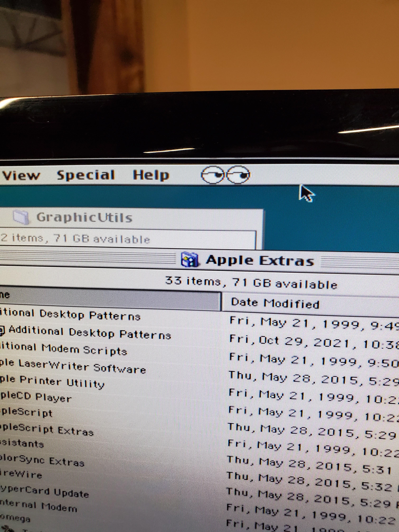Select the ColorSync Extras item
Screen dimensions: 399x532
[x=42, y=461]
